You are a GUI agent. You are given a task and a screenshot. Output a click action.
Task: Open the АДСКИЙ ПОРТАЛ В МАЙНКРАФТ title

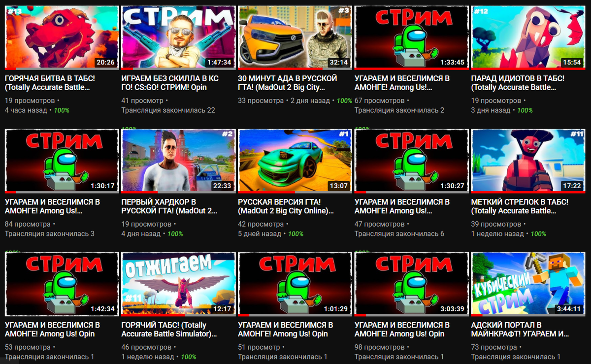(x=520, y=329)
